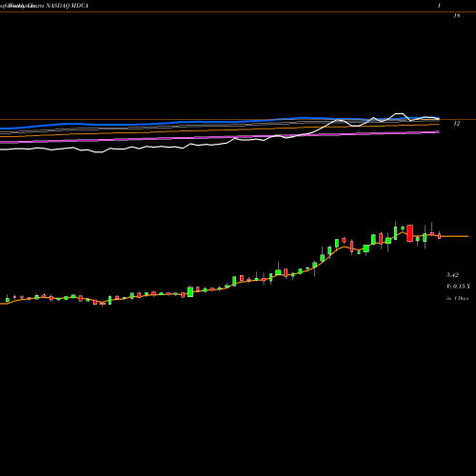The image size is (476, 476).
Task: Click the large red candlestick near the peak
Action: [410, 233]
